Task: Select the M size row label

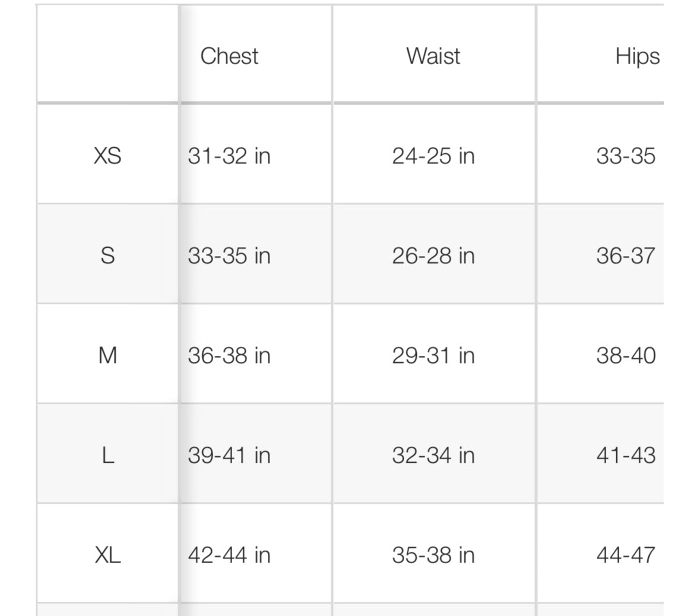Action: click(x=107, y=355)
